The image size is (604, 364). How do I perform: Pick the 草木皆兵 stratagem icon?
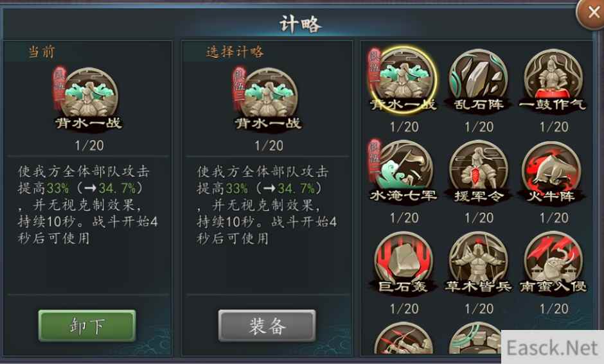tap(479, 263)
